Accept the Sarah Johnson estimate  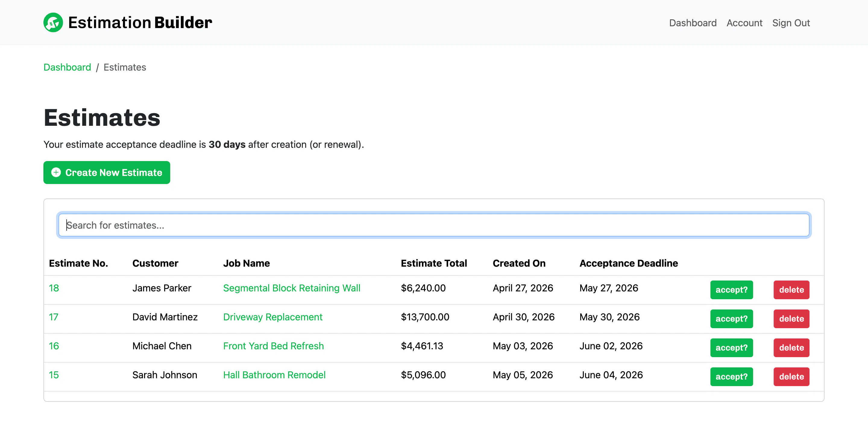point(731,377)
